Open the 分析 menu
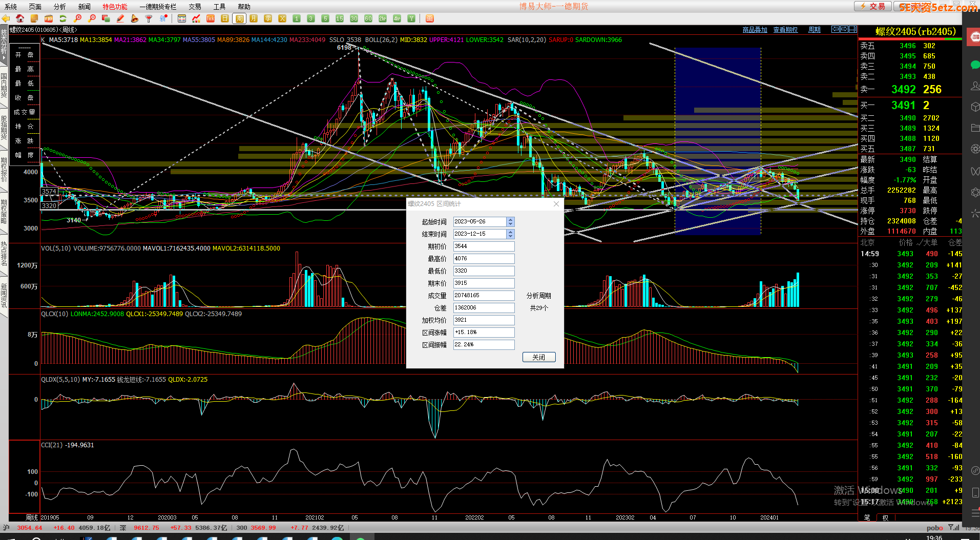980x540 pixels. (59, 7)
